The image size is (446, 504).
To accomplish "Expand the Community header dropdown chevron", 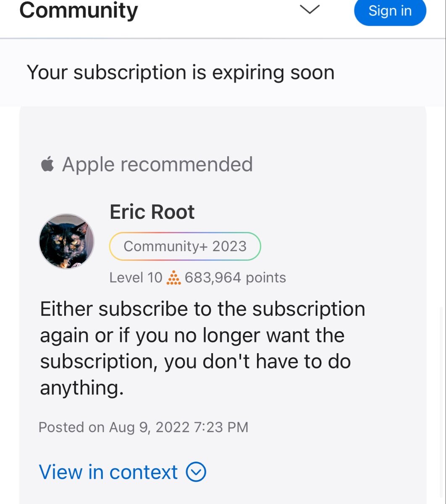I will (x=310, y=10).
